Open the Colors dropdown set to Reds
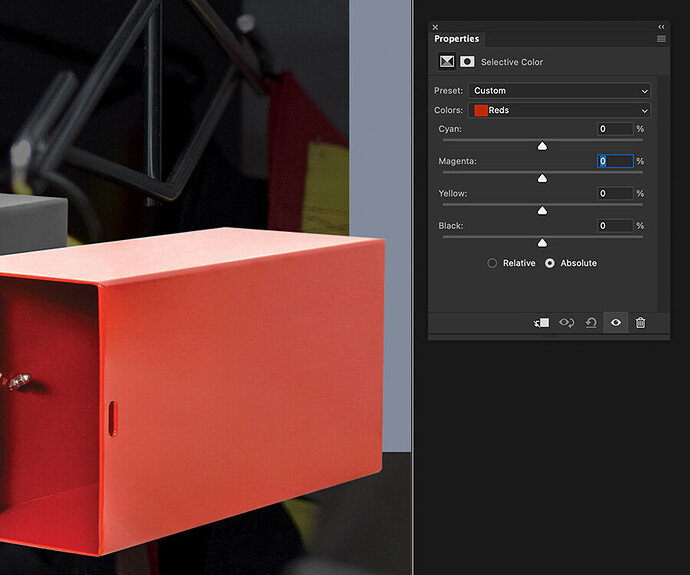This screenshot has height=575, width=690. (559, 110)
